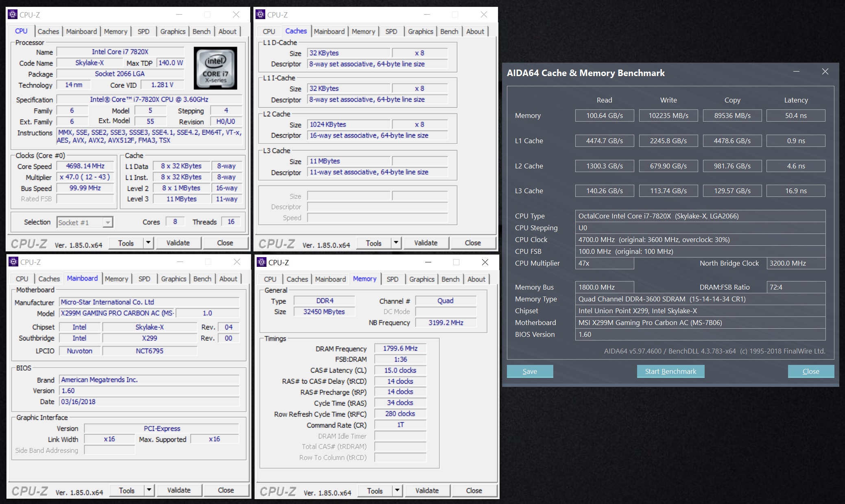Select the Memory Latency 50.4 ns field
Screen dimensions: 845x504
[x=796, y=116]
